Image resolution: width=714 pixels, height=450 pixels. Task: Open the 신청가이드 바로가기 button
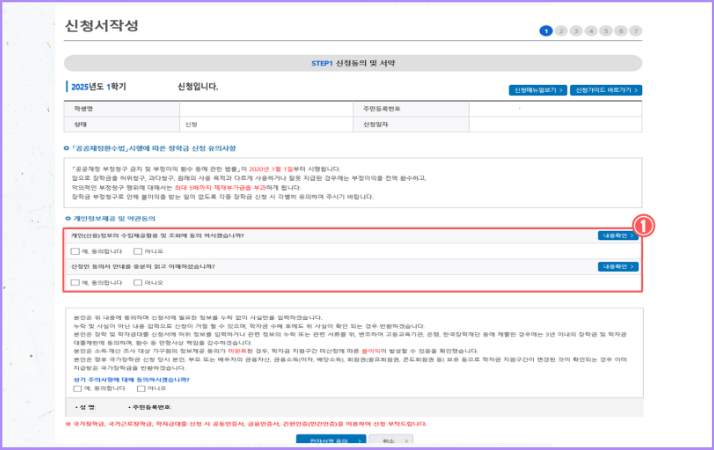point(606,90)
